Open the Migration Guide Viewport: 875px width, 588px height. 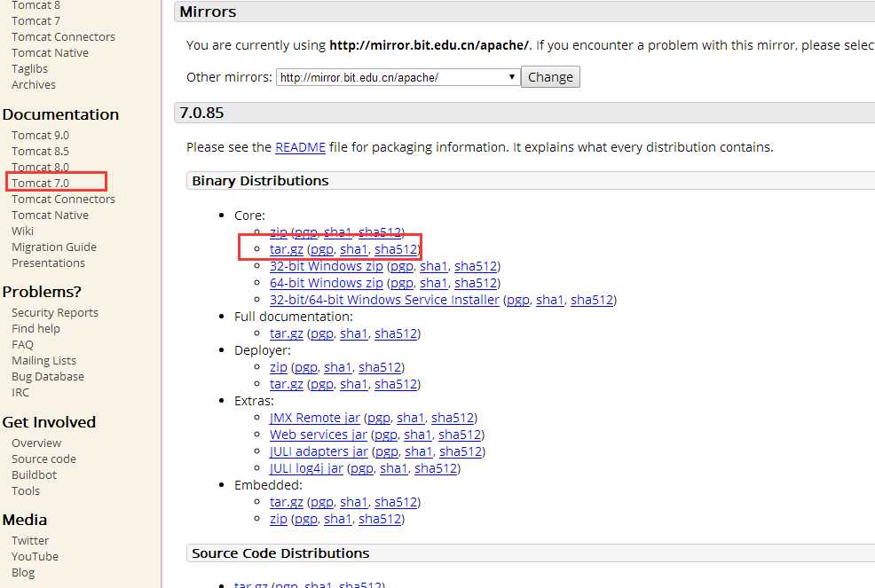[53, 247]
